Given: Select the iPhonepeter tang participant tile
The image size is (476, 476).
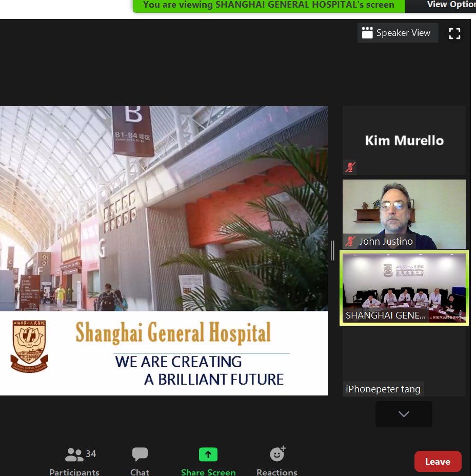Looking at the screenshot, I should tap(404, 362).
